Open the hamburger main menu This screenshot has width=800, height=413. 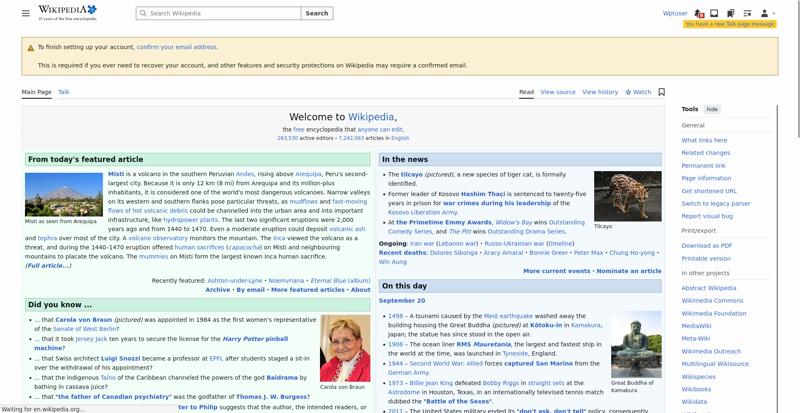point(26,13)
